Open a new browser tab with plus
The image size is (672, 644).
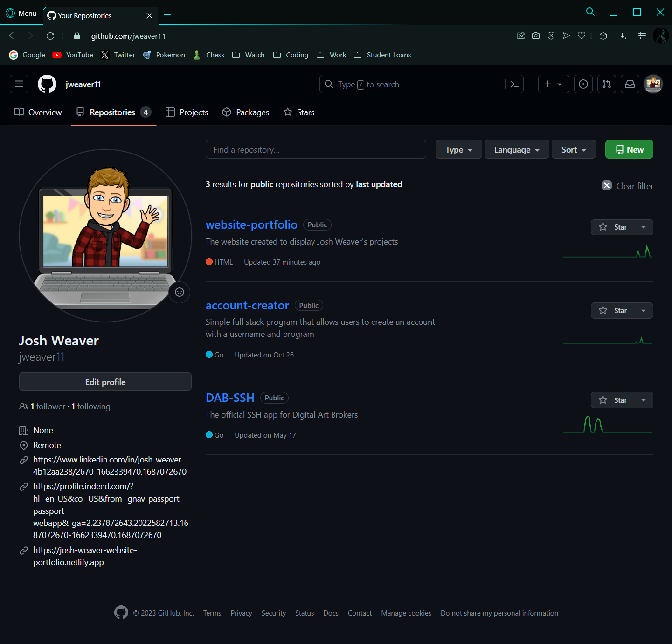167,15
